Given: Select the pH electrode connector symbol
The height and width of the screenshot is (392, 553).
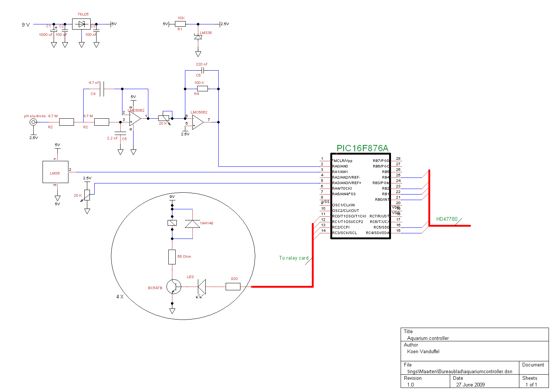Looking at the screenshot, I should pos(33,122).
